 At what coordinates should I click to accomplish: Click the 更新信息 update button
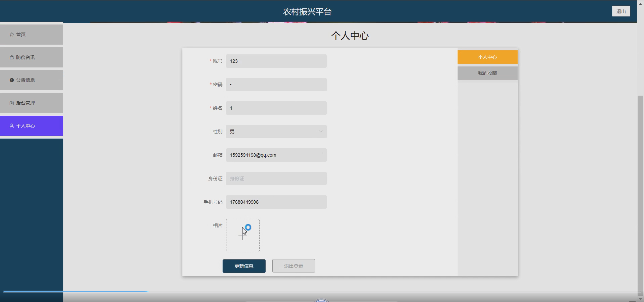tap(244, 266)
